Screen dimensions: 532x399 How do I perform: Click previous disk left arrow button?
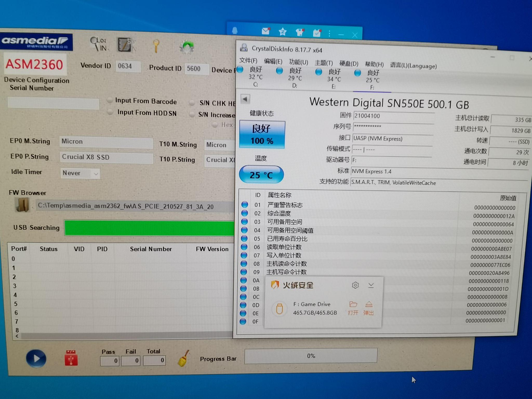[245, 99]
